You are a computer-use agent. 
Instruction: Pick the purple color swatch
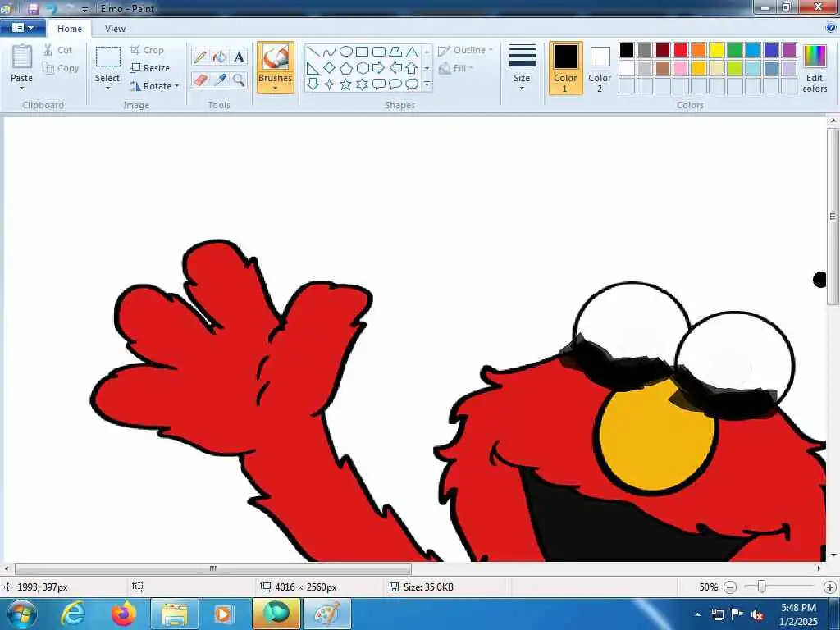pos(789,50)
